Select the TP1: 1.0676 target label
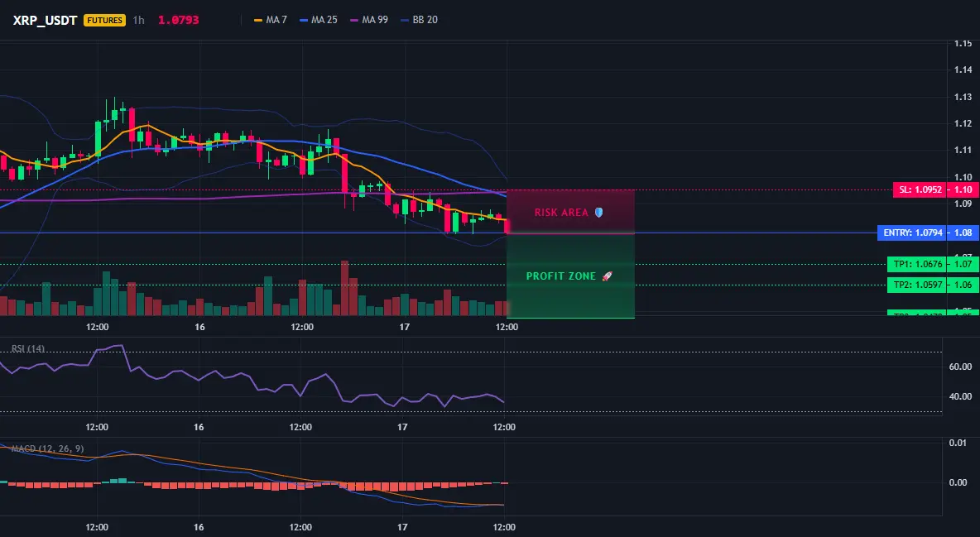Screen dimensions: 980x537 [917, 264]
